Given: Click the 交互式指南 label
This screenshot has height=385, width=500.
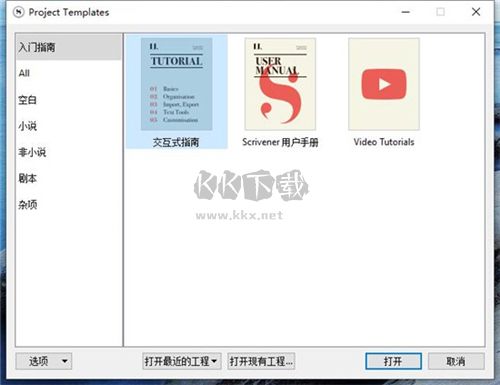Looking at the screenshot, I should click(x=176, y=142).
